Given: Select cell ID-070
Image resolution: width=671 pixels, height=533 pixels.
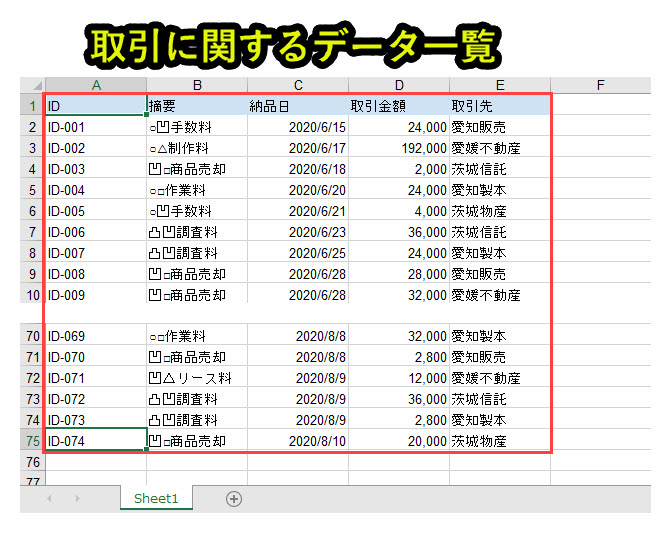Looking at the screenshot, I should coord(96,356).
